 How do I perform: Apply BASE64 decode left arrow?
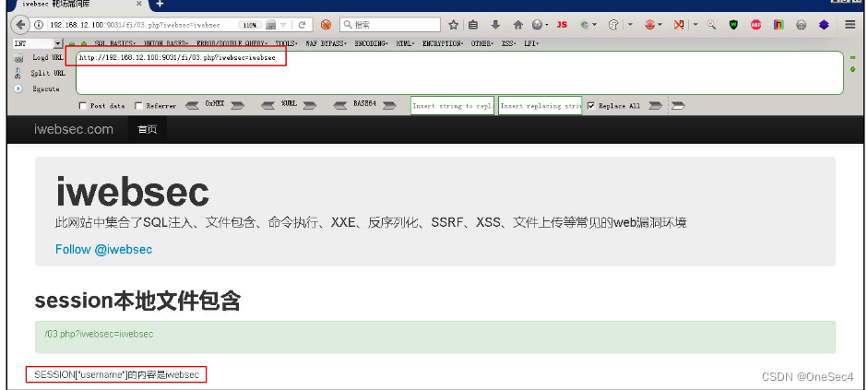coord(339,106)
